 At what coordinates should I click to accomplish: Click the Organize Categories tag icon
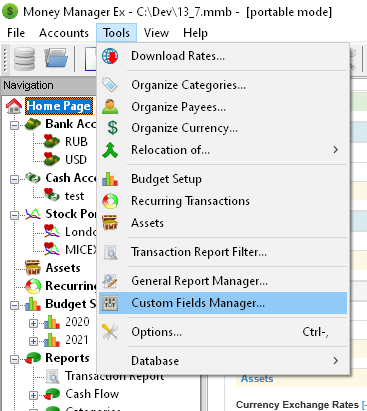110,85
